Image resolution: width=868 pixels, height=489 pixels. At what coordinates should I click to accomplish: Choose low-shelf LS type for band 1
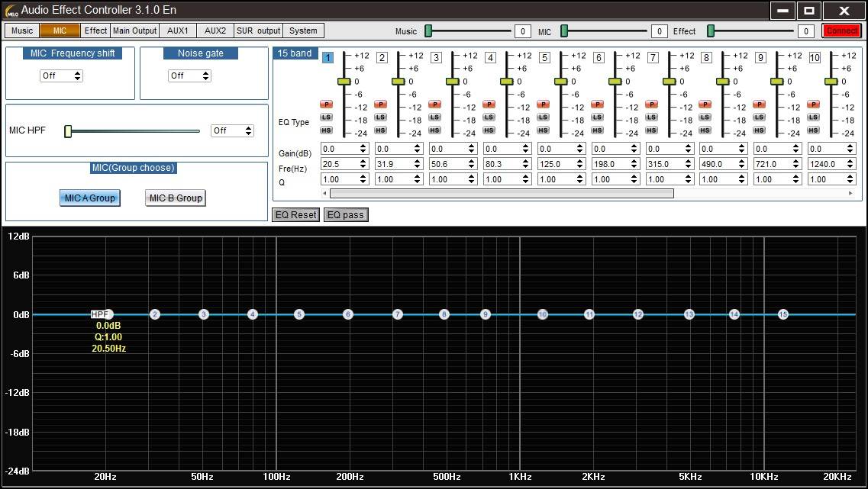pos(326,117)
